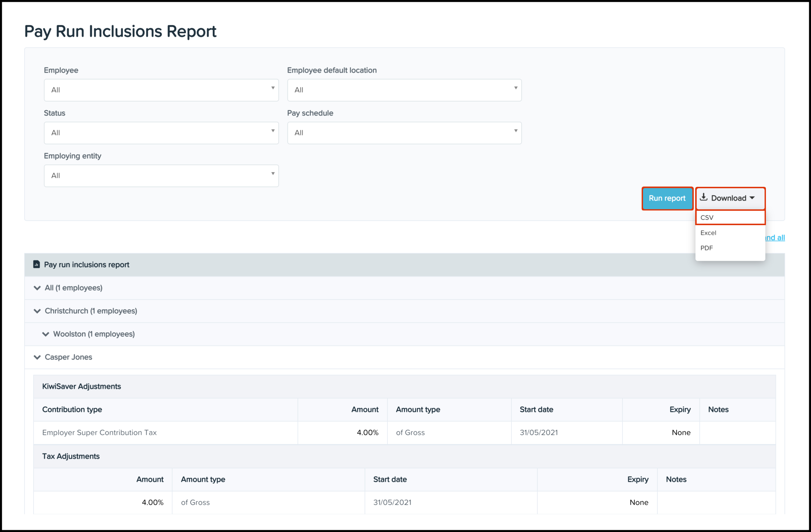Collapse the Christchurch group chevron

click(x=37, y=311)
